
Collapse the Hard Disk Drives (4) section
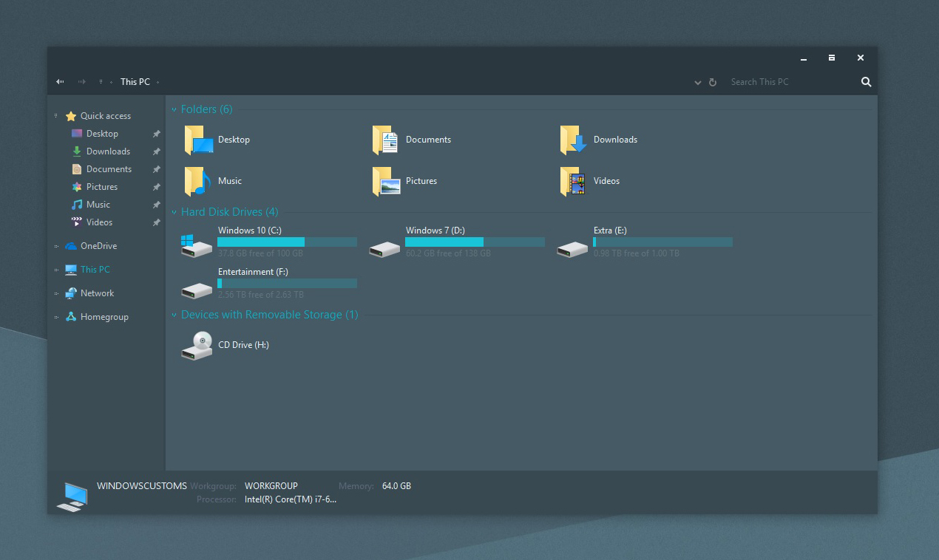pyautogui.click(x=173, y=211)
